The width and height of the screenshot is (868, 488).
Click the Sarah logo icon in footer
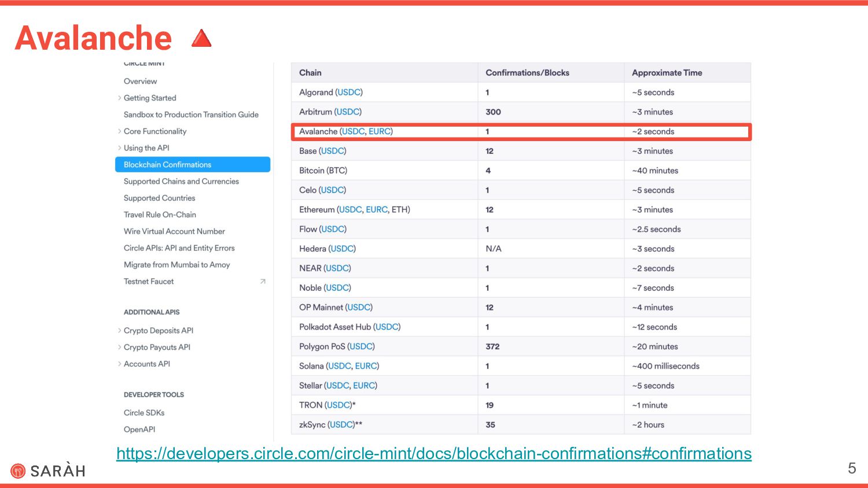coord(18,471)
